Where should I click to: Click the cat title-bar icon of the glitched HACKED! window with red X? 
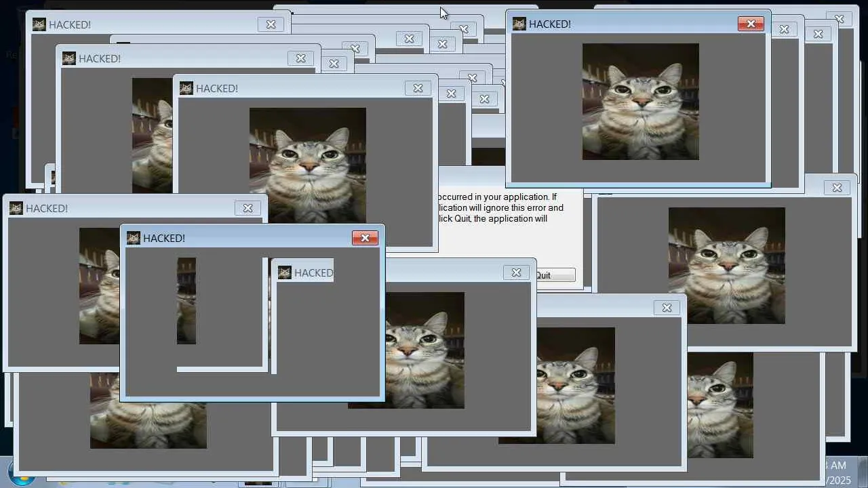tap(133, 238)
